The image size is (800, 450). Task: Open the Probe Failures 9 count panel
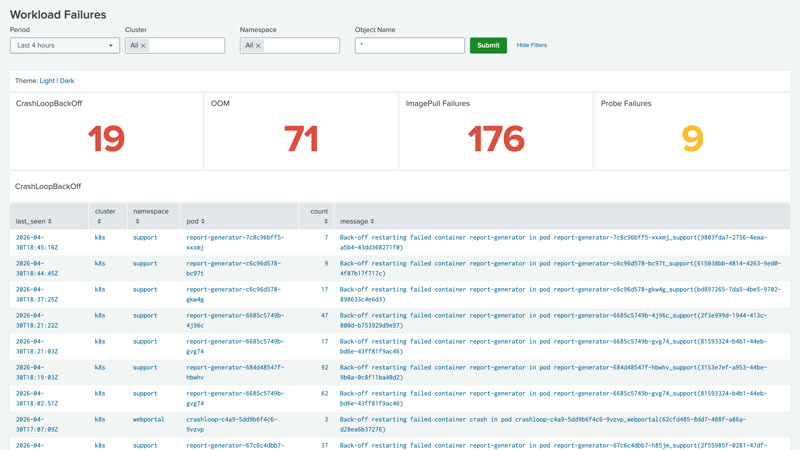pos(692,131)
